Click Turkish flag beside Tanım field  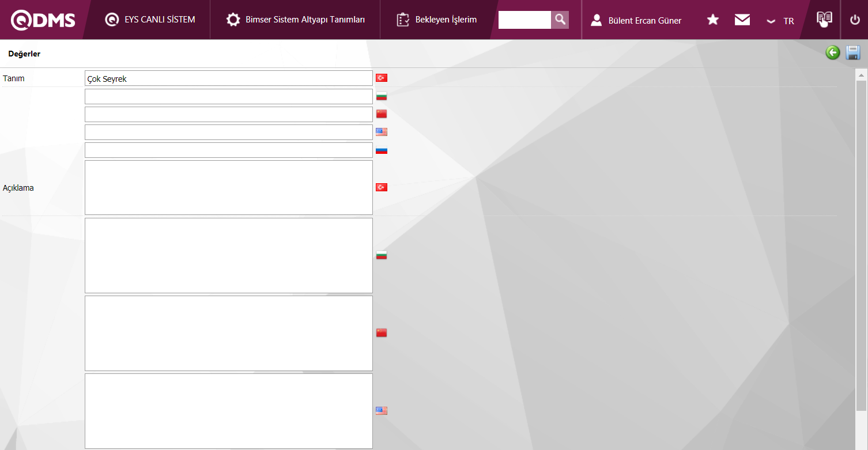(382, 78)
